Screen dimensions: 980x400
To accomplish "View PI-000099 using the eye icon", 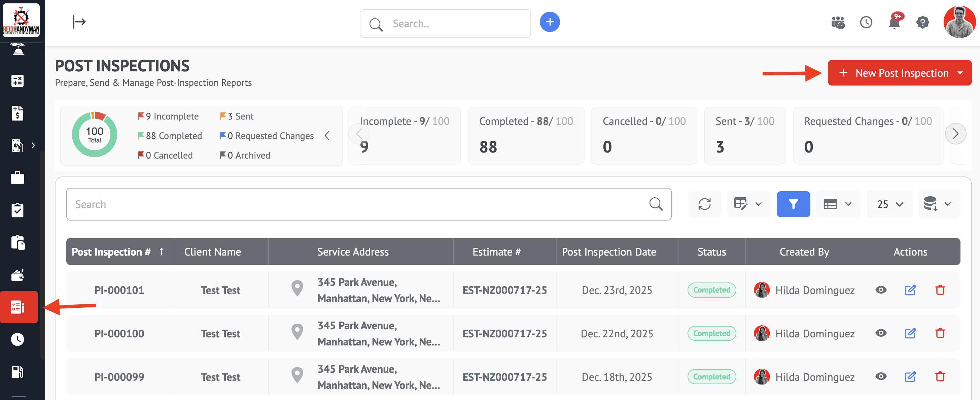I will click(881, 377).
